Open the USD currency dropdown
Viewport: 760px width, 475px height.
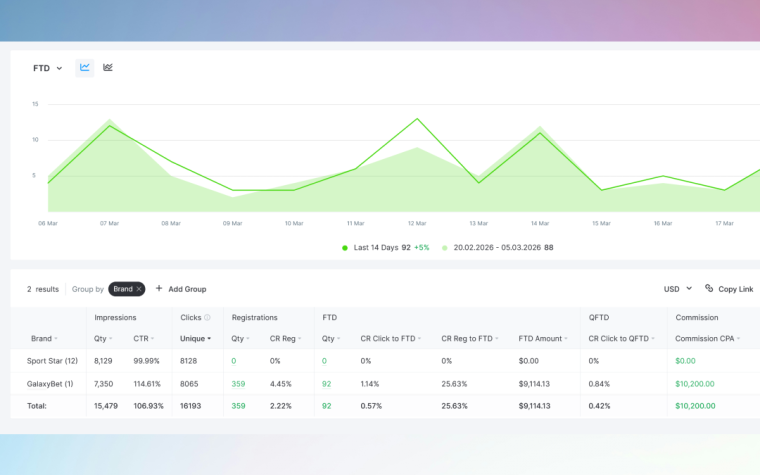point(678,289)
